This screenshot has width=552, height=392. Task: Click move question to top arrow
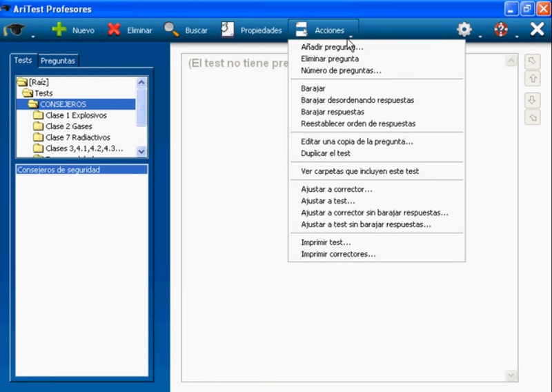(532, 61)
